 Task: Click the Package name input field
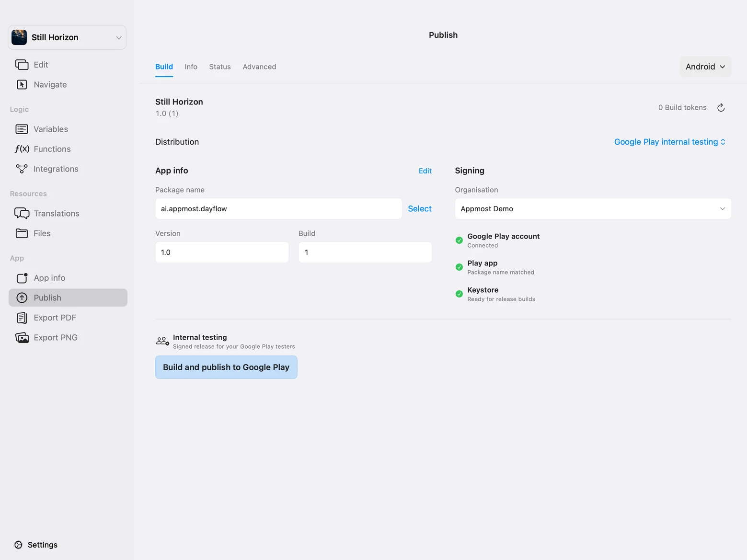(278, 209)
